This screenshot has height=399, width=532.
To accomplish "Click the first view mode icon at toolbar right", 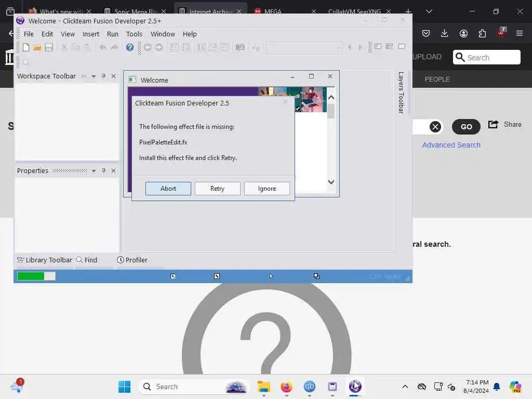I will [x=378, y=46].
